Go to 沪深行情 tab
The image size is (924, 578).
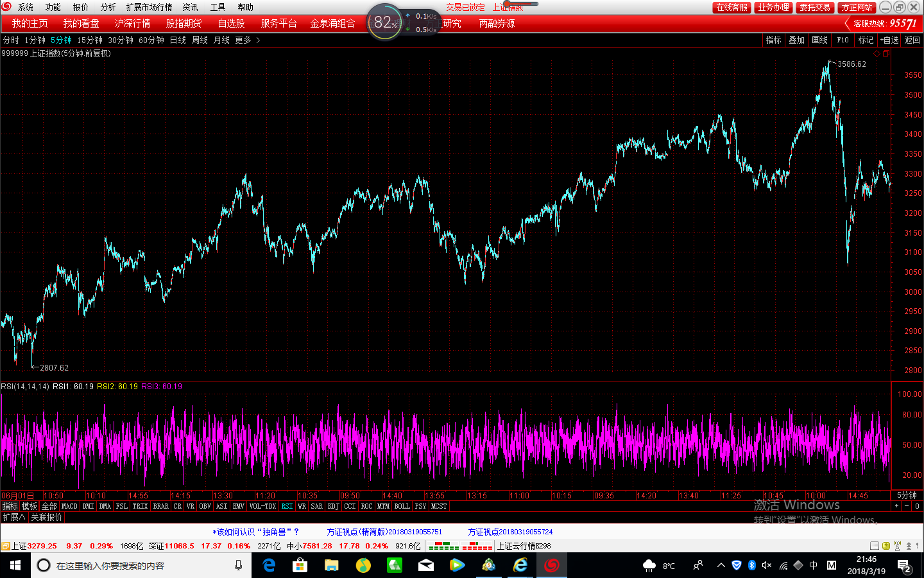(132, 23)
